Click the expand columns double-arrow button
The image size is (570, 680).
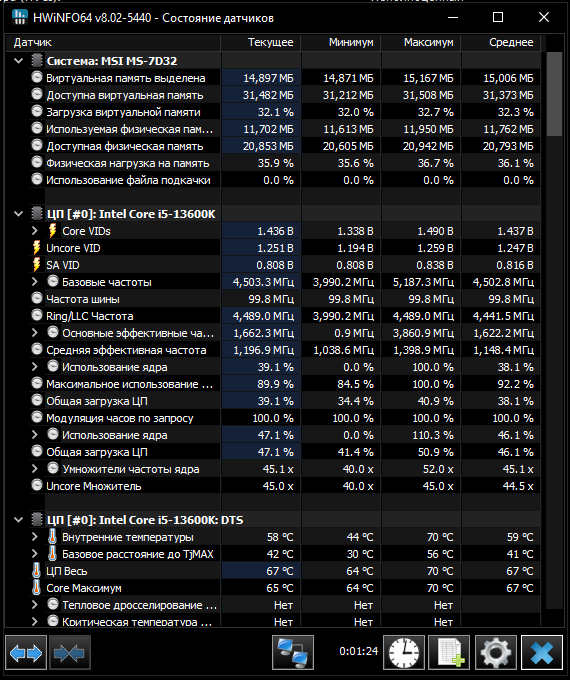(26, 653)
